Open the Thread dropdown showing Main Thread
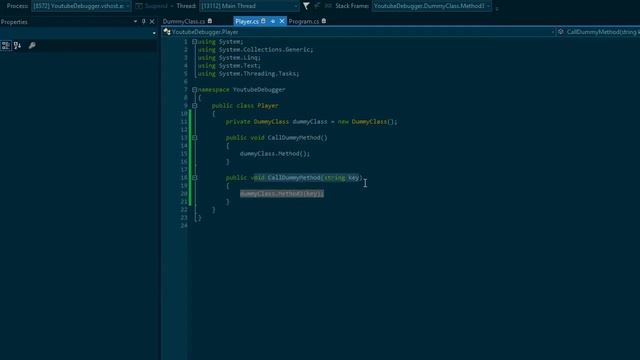The image size is (640, 360). (x=249, y=6)
